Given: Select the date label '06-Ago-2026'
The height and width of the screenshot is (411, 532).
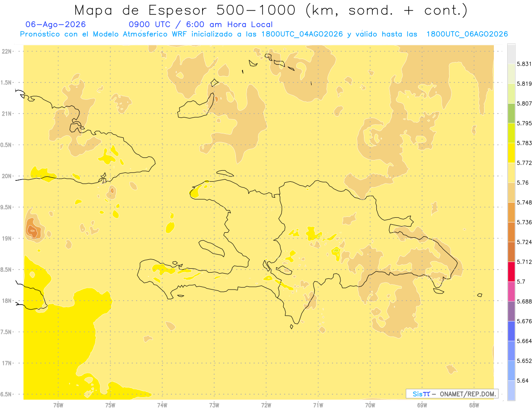Looking at the screenshot, I should coord(56,24).
